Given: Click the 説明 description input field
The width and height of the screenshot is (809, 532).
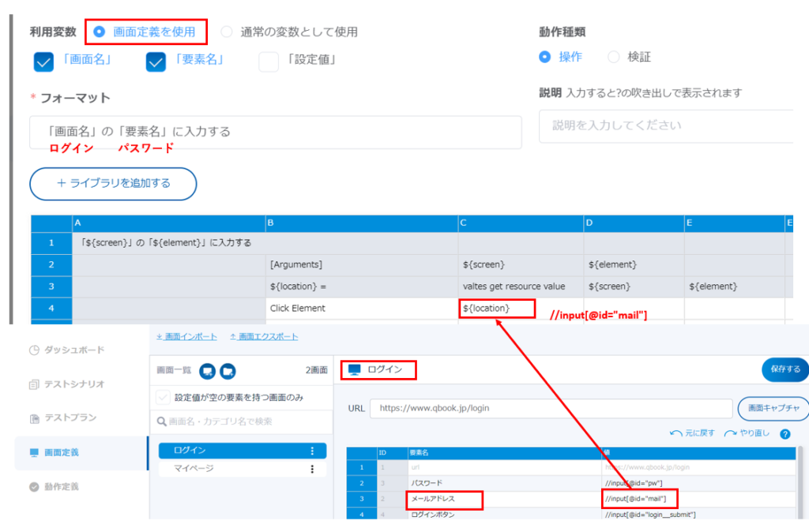Looking at the screenshot, I should tap(665, 126).
